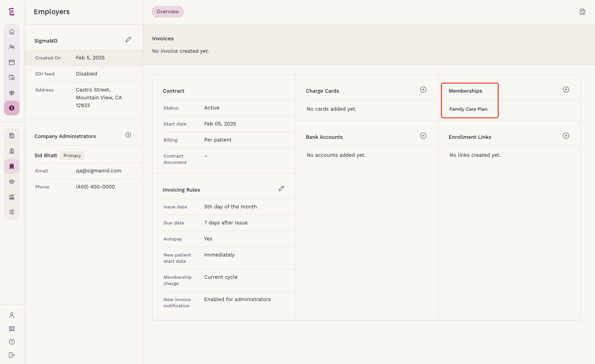The image size is (595, 364).
Task: Click the 'No links created yet.' message
Action: point(475,155)
